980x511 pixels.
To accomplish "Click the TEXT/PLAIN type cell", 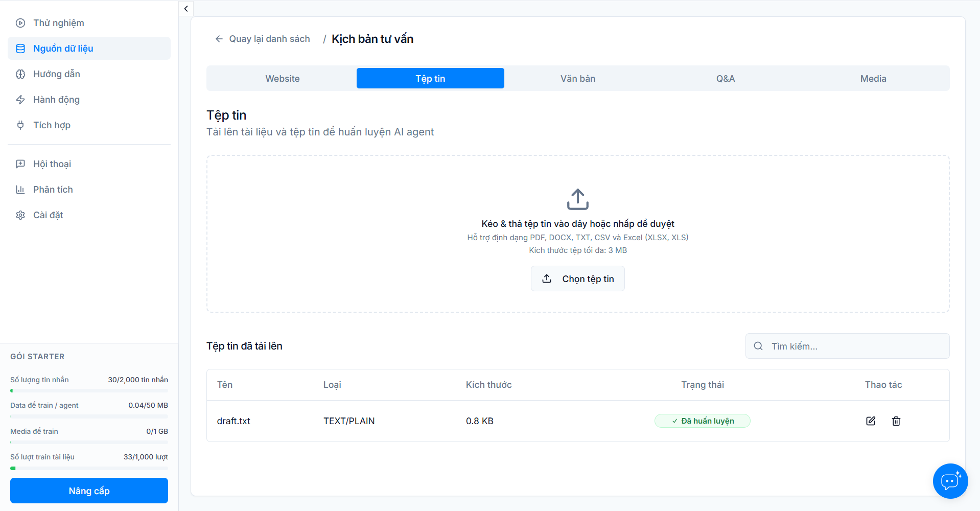I will pyautogui.click(x=349, y=421).
